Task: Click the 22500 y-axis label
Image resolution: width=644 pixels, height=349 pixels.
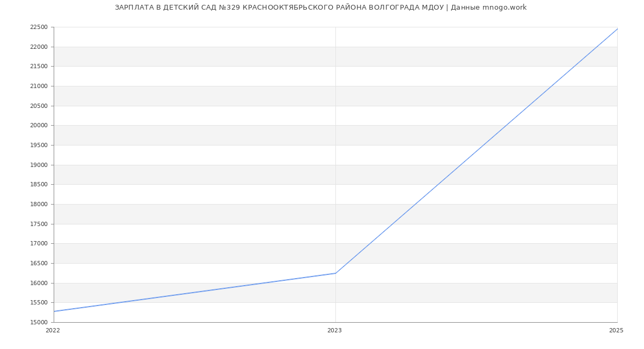Action: (39, 27)
